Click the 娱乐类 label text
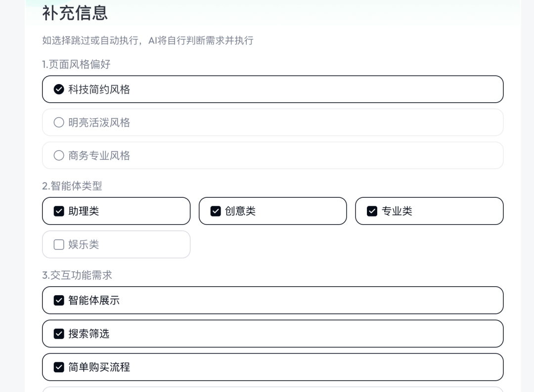 84,245
